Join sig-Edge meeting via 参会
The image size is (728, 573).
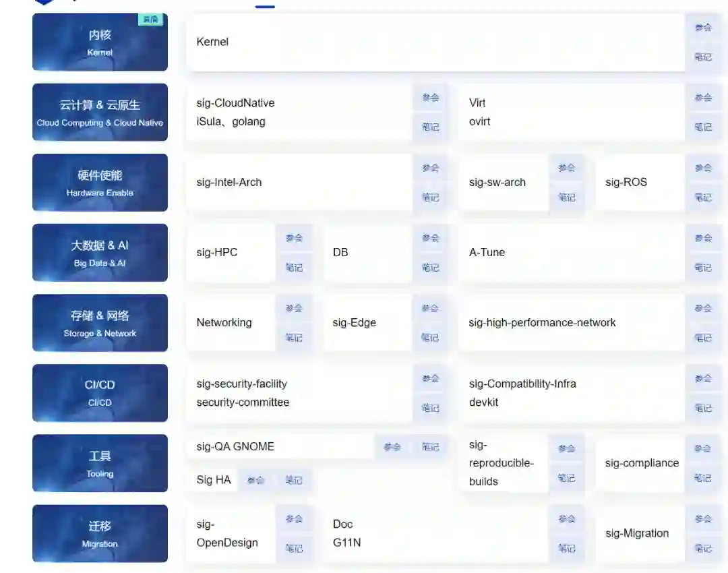pyautogui.click(x=430, y=308)
